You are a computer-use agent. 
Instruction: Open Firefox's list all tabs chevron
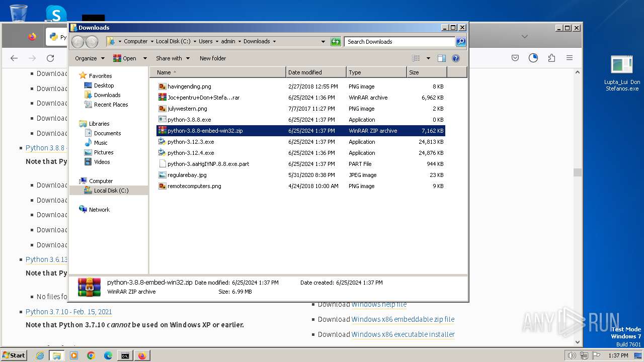tap(525, 37)
